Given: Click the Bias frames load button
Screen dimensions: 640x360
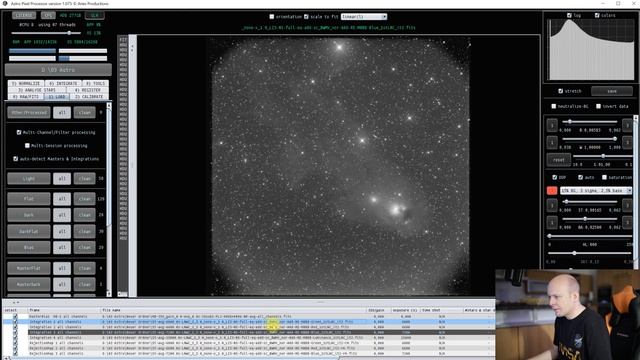Looking at the screenshot, I should tap(29, 247).
